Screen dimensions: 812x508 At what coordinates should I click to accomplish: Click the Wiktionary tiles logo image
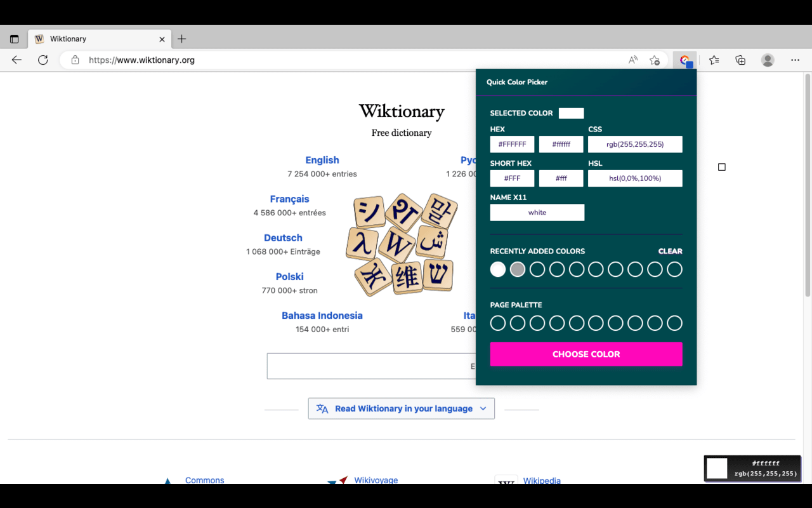[400, 244]
